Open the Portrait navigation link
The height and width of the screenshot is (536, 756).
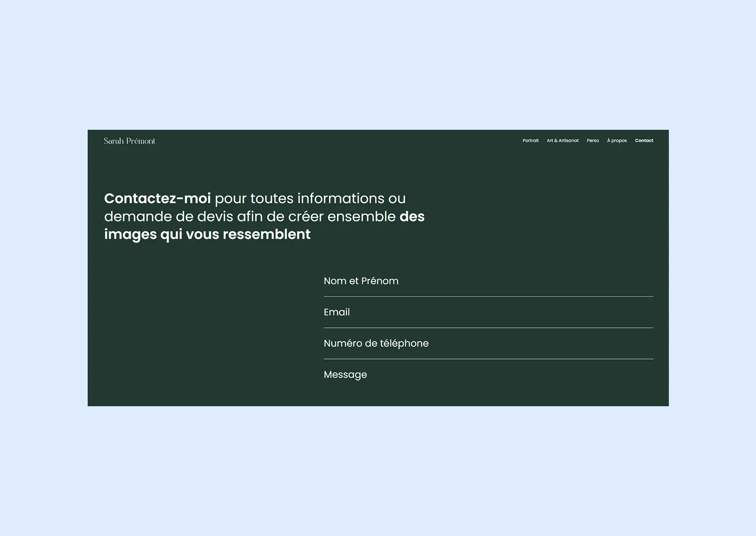[530, 140]
